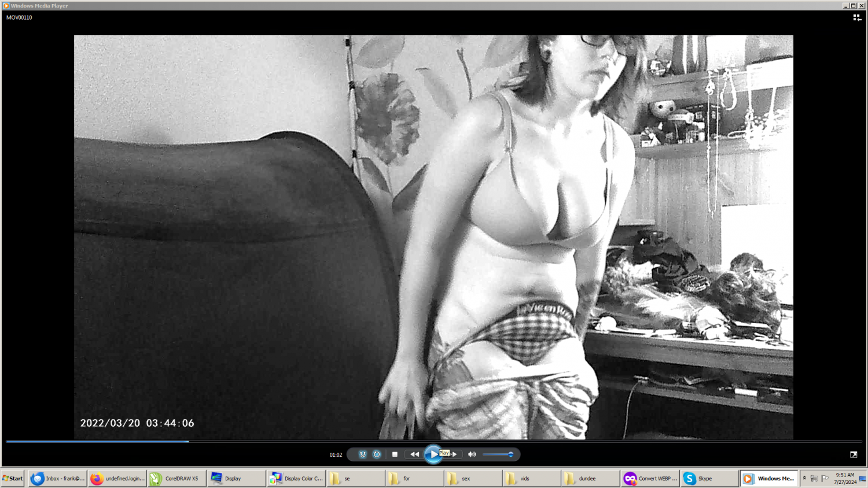Open the 'se' folder taskbar item

click(x=355, y=478)
